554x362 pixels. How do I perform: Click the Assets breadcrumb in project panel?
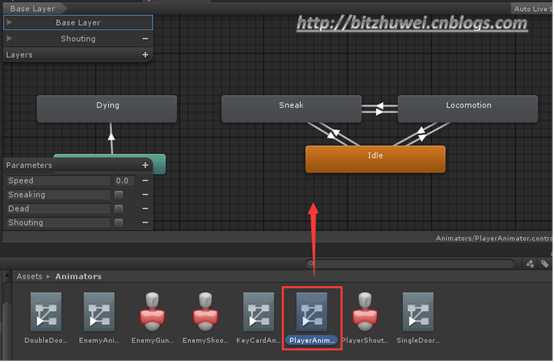coord(29,277)
